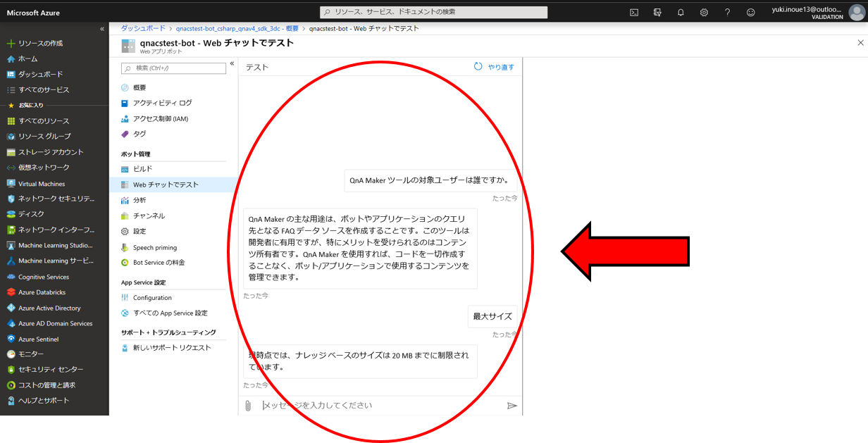Screen dimensions: 868x443
Task: Open Machine Learning Studio in sidebar
Action: 54,245
